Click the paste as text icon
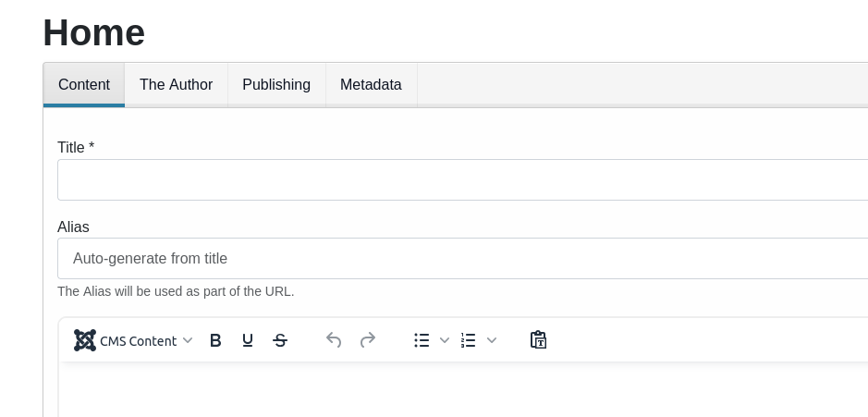868x417 pixels. pos(538,340)
